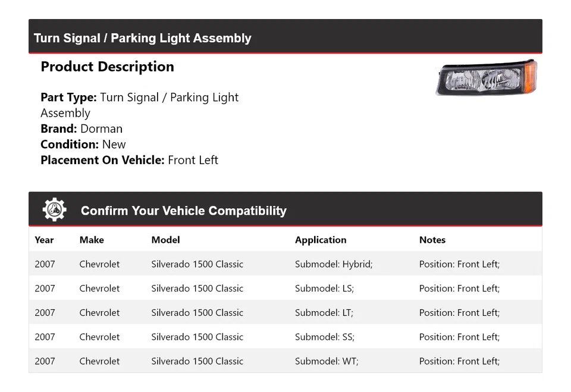This screenshot has height=392, width=571.
Task: Click the gear compatibility icon
Action: pos(54,210)
